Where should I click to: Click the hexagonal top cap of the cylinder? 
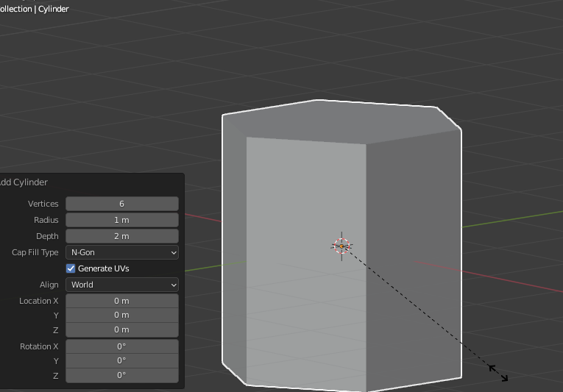[x=341, y=122]
